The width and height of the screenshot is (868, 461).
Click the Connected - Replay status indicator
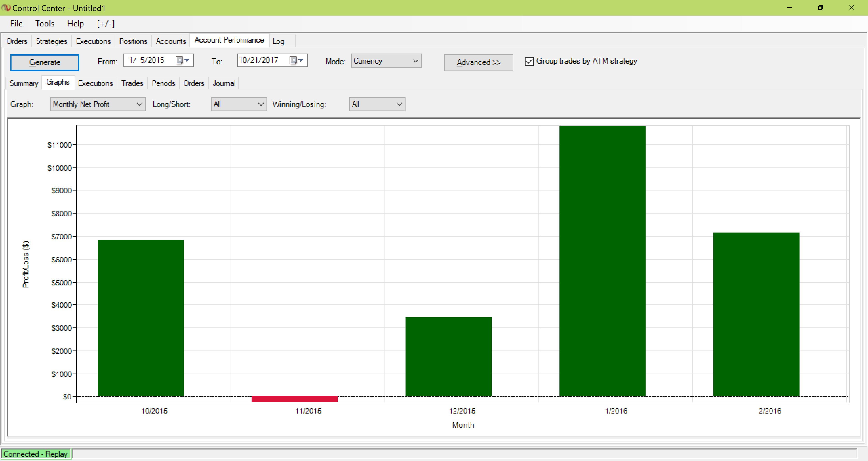coord(36,454)
